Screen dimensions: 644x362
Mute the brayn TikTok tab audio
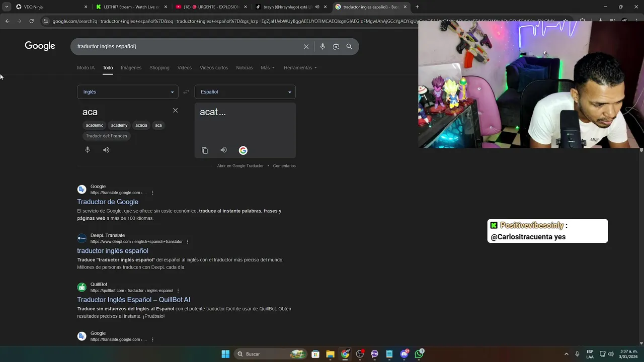coord(317,7)
